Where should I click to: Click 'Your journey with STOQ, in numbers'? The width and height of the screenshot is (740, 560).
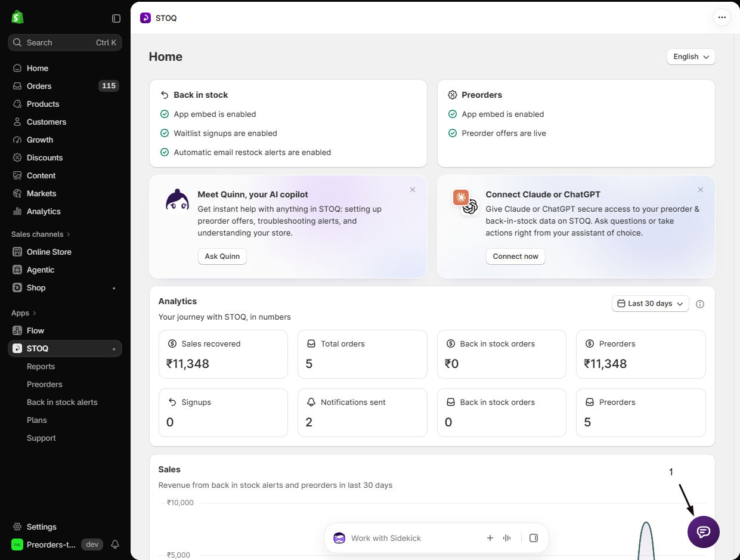(x=225, y=317)
